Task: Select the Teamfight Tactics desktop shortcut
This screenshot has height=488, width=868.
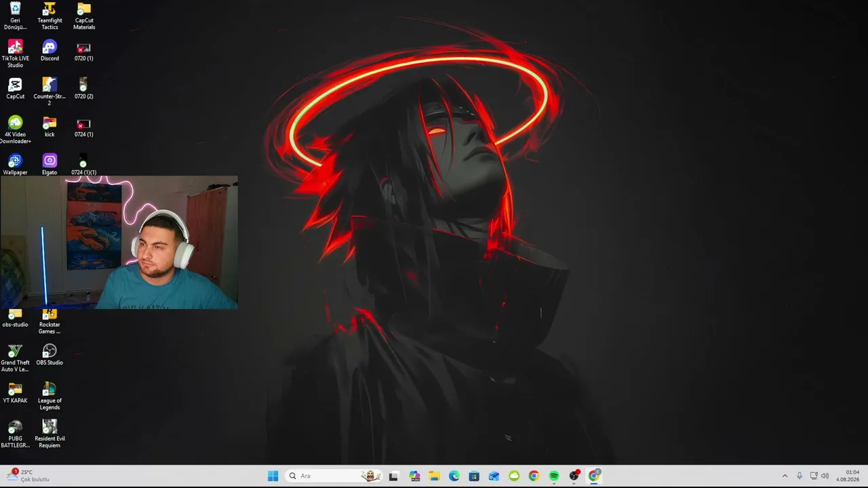Action: [x=50, y=16]
